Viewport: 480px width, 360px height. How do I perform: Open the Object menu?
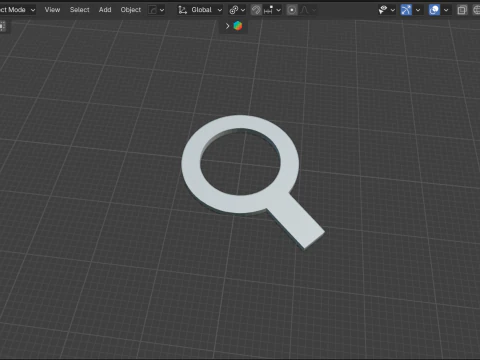tap(131, 10)
